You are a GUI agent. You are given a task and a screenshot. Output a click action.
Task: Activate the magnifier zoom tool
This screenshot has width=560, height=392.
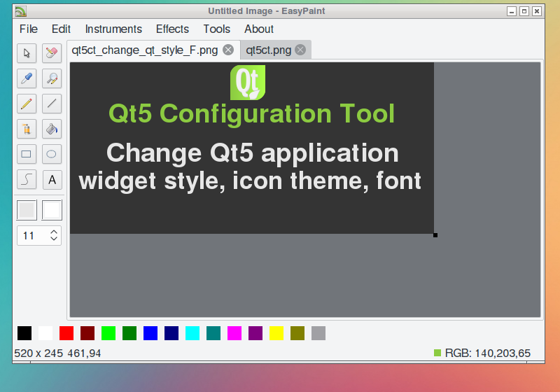click(x=52, y=78)
